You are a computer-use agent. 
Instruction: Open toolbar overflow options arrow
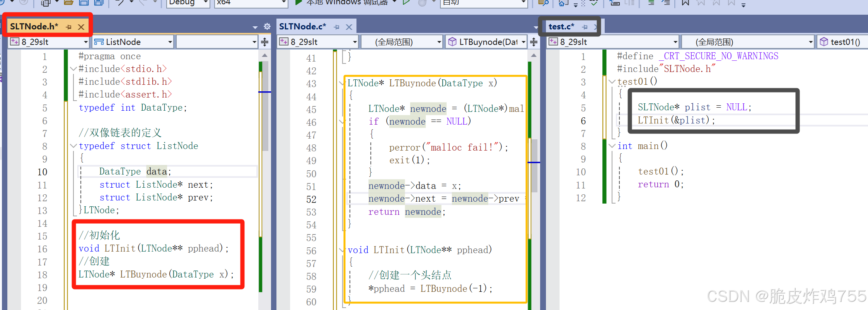pos(743,5)
